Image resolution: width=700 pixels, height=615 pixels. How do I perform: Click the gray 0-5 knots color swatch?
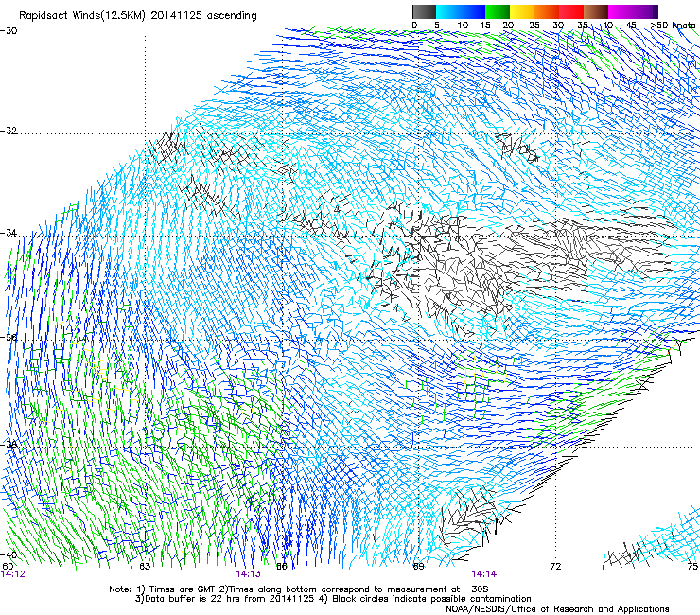click(424, 11)
